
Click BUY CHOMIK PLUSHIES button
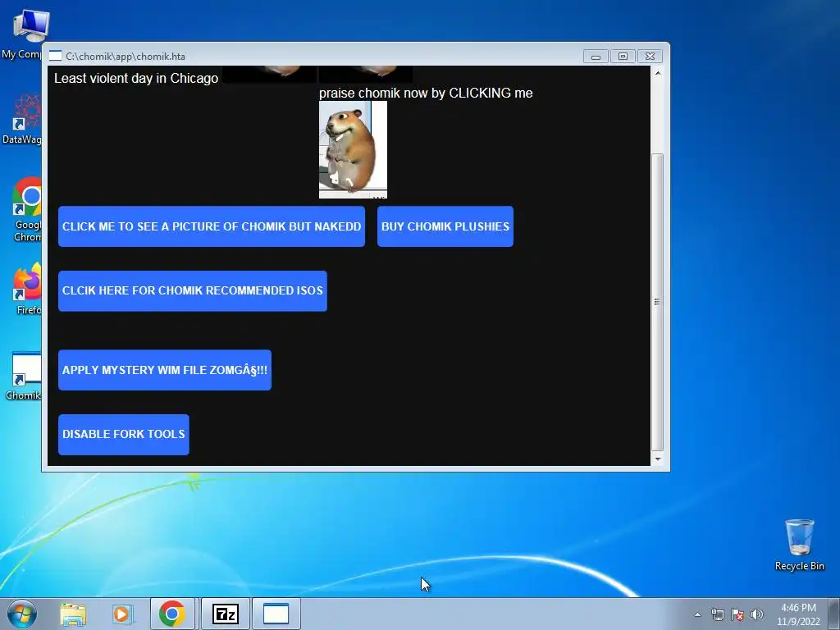pos(445,226)
